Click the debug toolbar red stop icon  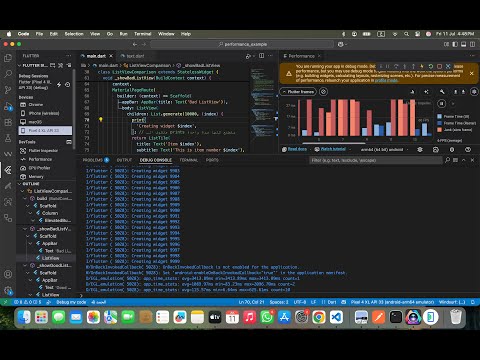point(439,66)
